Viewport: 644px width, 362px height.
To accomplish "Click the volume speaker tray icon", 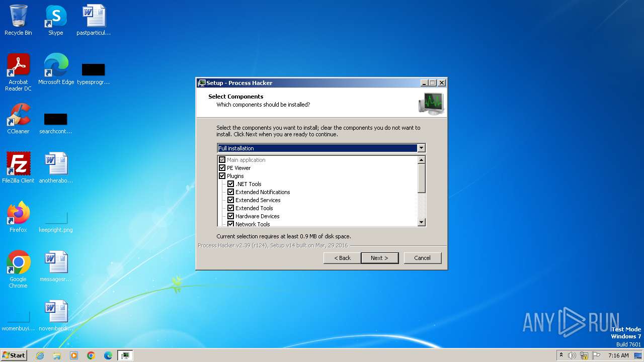I will coord(572,355).
